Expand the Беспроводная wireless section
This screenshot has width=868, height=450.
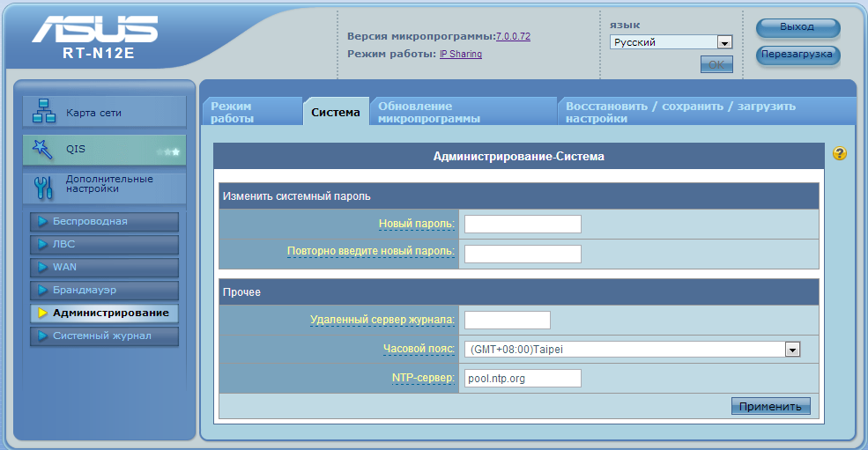pyautogui.click(x=104, y=222)
